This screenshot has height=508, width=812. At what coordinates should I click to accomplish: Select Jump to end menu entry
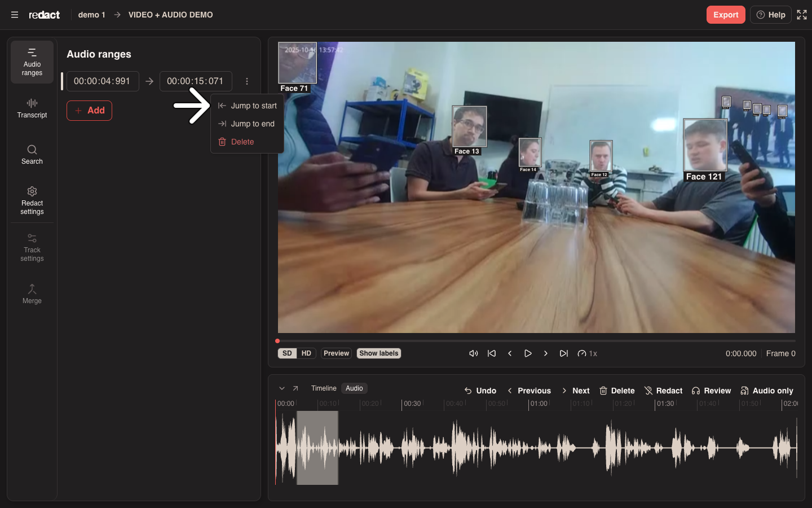pos(248,124)
